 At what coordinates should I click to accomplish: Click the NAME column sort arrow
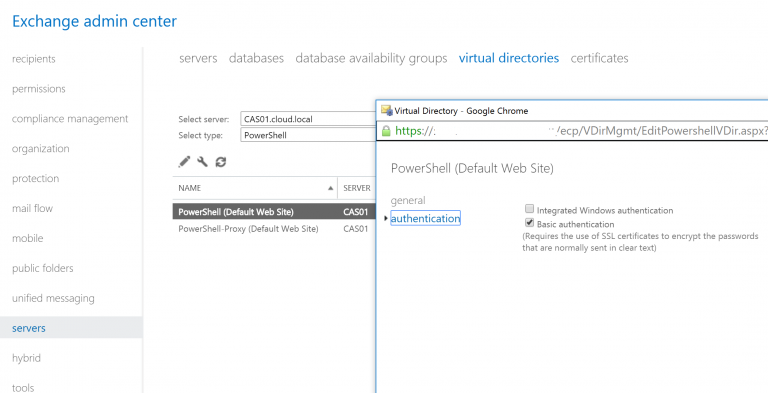(331, 188)
